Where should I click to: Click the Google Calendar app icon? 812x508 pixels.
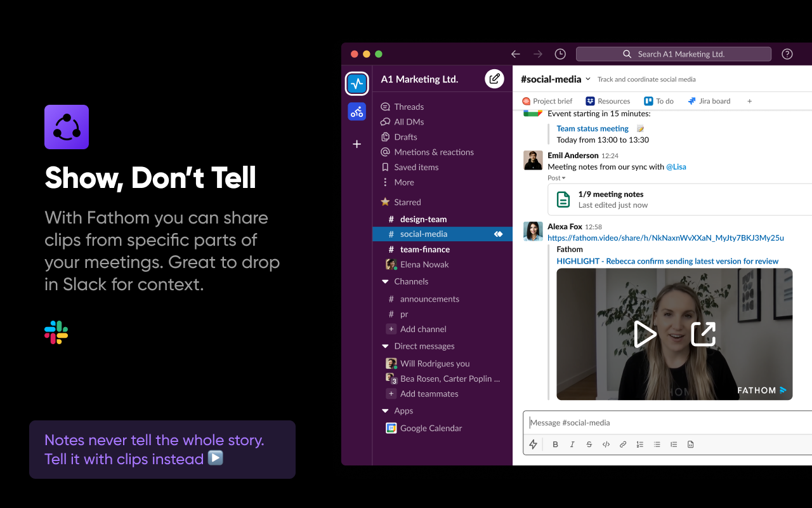click(x=391, y=428)
